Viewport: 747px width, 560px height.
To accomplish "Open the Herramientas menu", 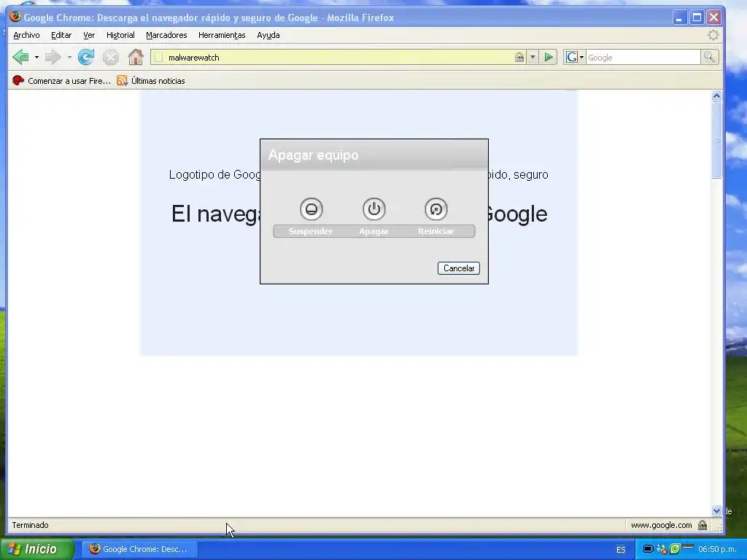I will pos(222,35).
